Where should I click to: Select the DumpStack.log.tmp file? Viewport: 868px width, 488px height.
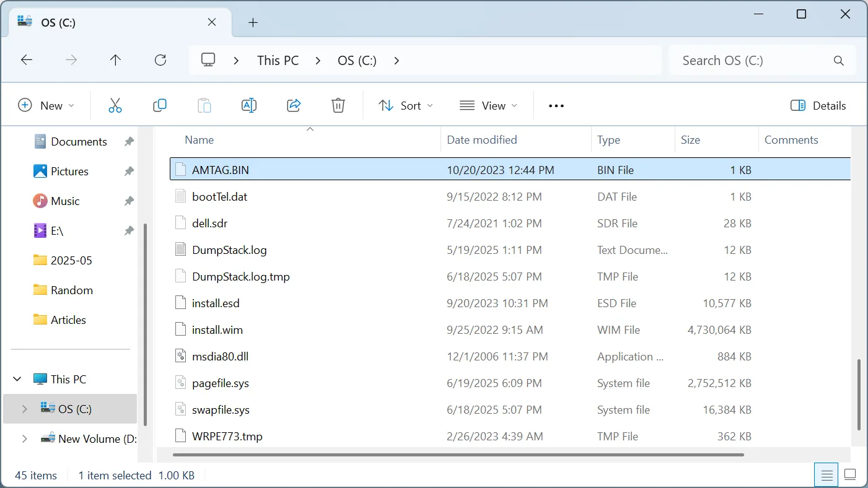click(x=510, y=277)
